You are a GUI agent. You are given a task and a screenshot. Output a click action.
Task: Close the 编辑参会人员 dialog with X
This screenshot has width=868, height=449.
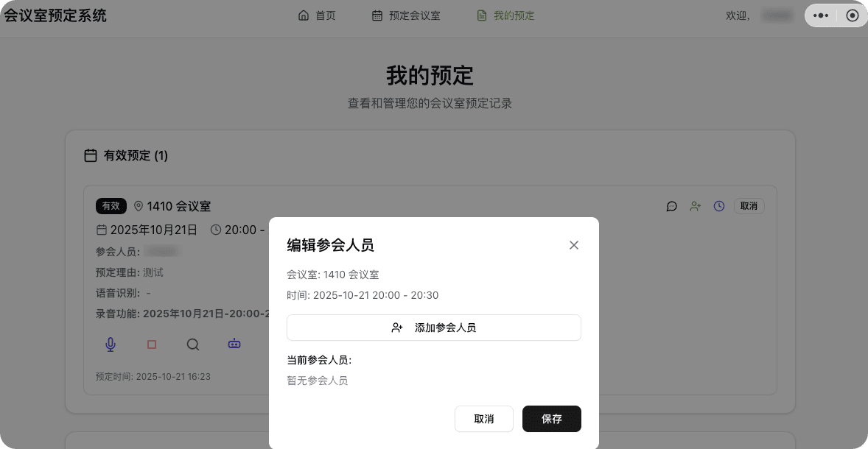point(573,245)
